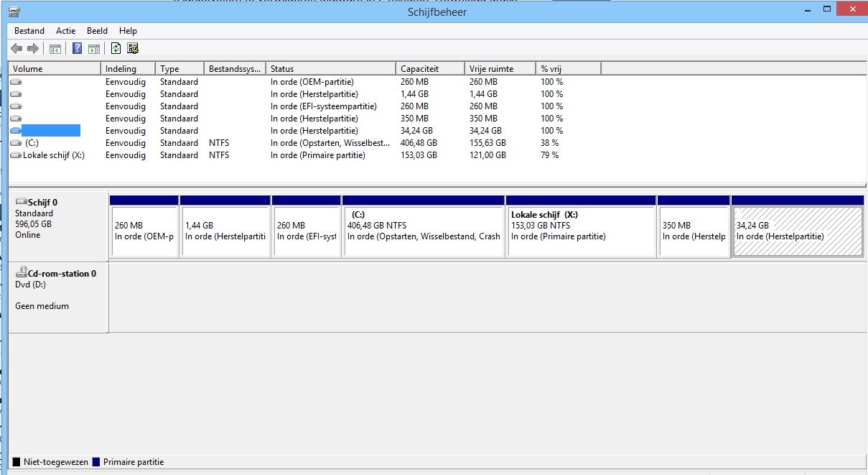Sort by the Capaciteit column header

(430, 69)
